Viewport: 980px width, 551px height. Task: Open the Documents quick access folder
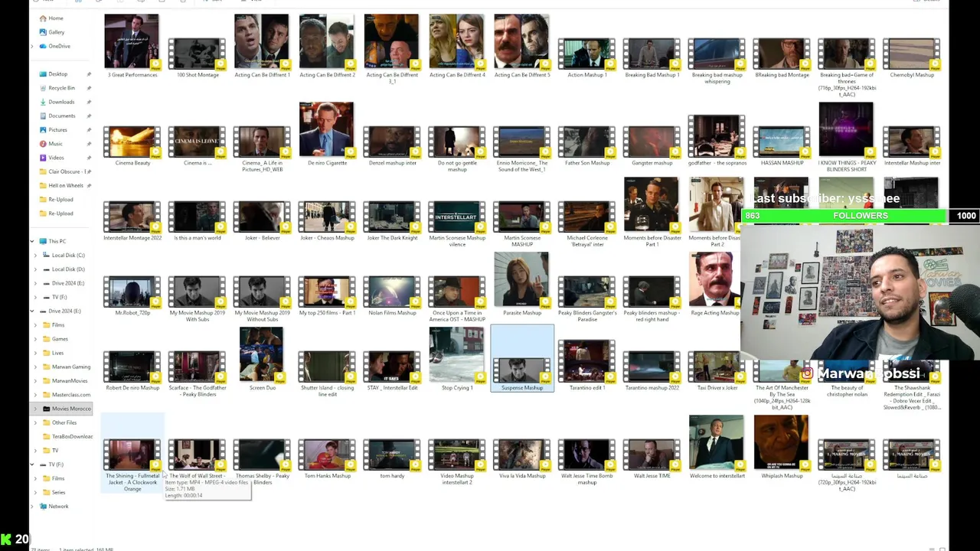click(x=61, y=116)
